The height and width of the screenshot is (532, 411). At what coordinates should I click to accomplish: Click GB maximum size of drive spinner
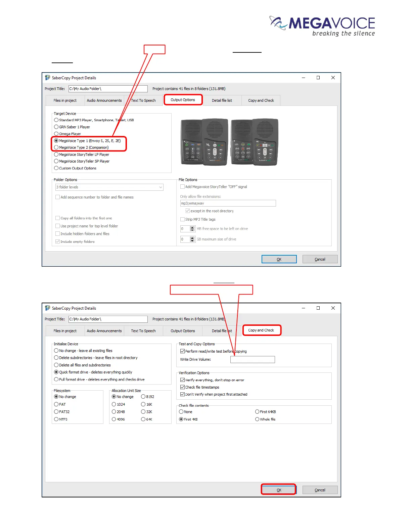(x=192, y=239)
